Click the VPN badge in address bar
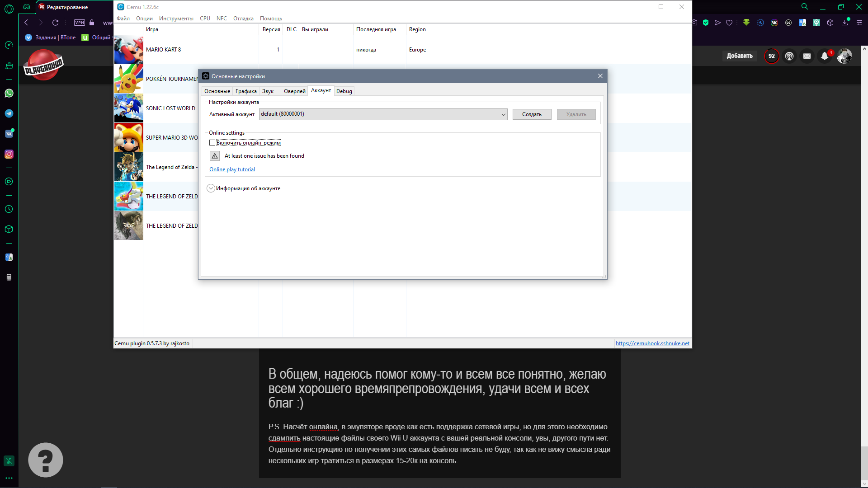This screenshot has width=868, height=488. 80,23
